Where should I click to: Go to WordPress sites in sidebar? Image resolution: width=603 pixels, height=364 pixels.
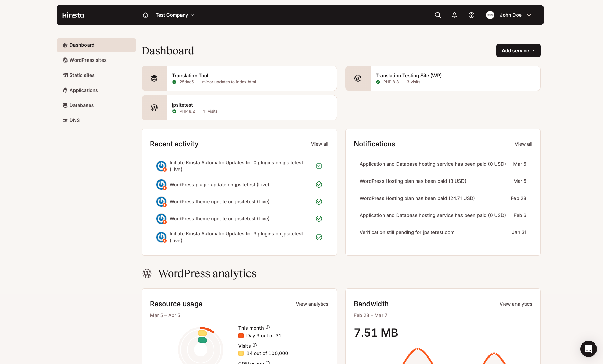[x=96, y=60]
